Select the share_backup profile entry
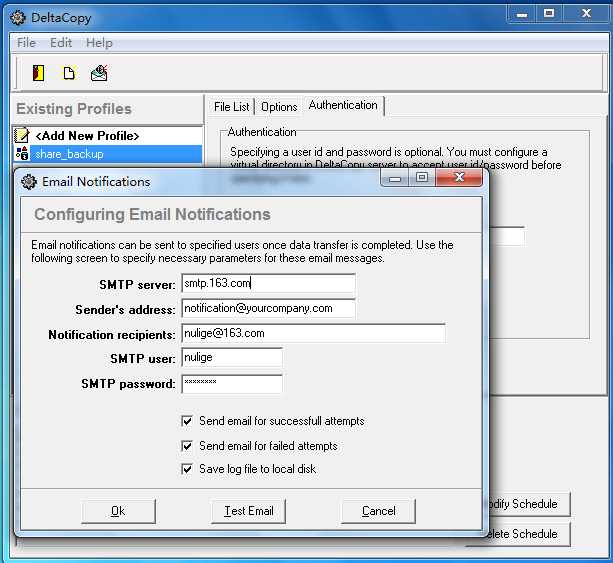613x563 pixels. (x=108, y=154)
